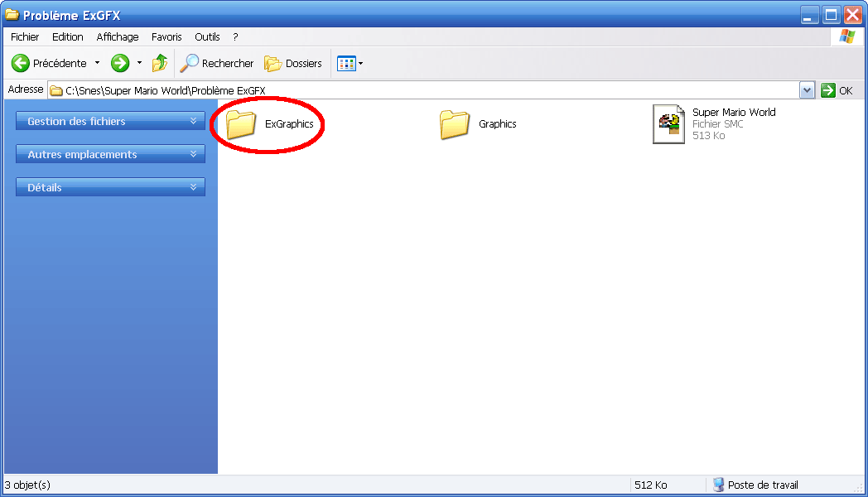Viewport: 868px width, 497px height.
Task: Maximize the Problème ExGFX window
Action: point(831,15)
